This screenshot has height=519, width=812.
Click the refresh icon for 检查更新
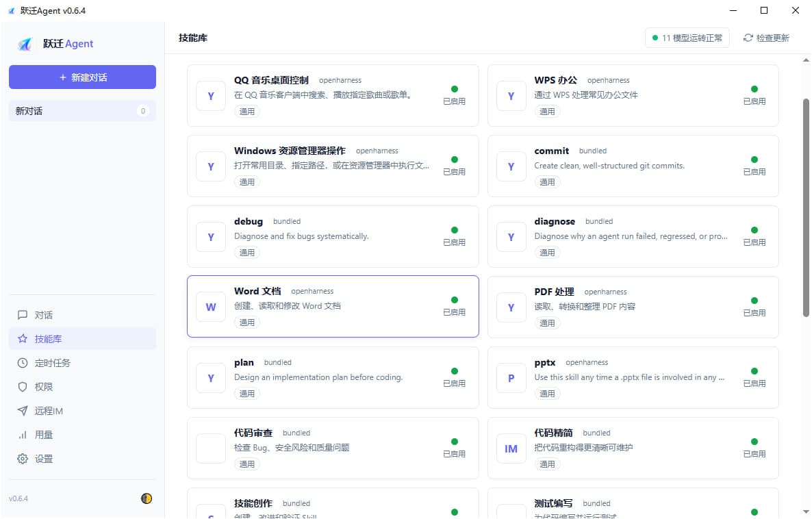(x=748, y=38)
